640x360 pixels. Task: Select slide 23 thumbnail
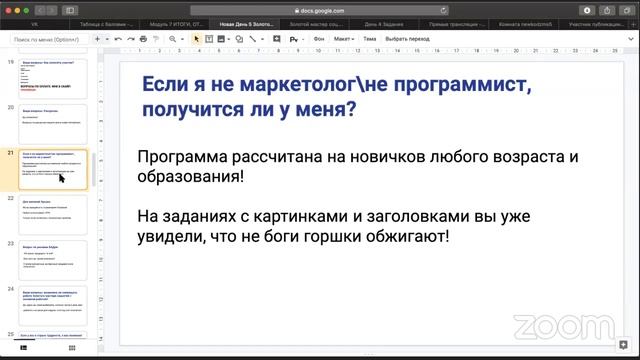53,260
